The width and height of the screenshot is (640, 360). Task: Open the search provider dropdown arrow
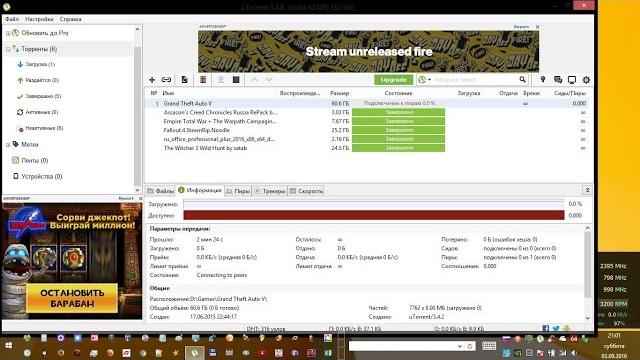pyautogui.click(x=429, y=80)
